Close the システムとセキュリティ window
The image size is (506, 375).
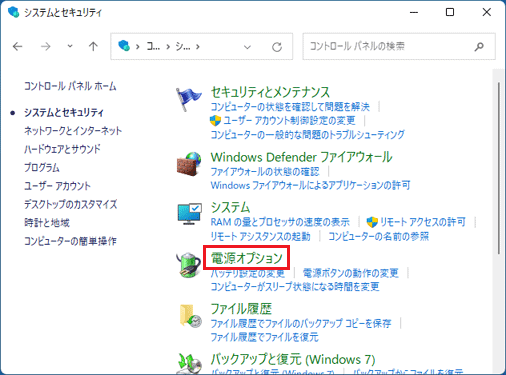click(x=487, y=12)
